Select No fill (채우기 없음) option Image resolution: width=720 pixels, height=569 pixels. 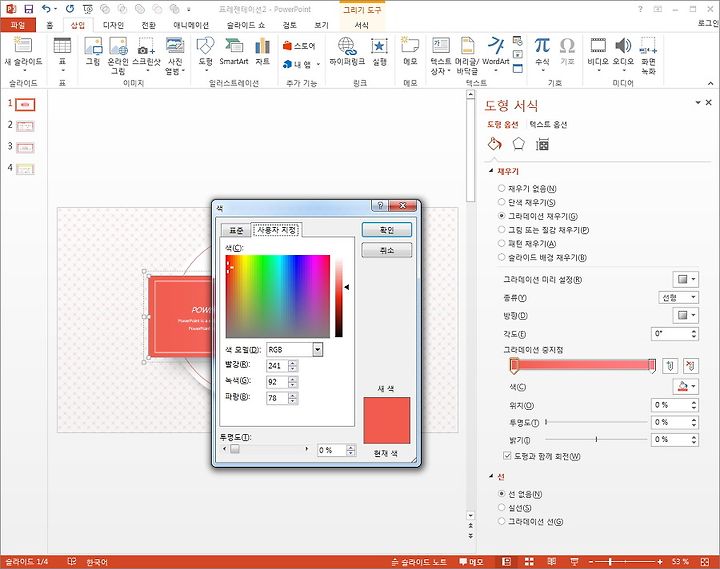coord(527,188)
